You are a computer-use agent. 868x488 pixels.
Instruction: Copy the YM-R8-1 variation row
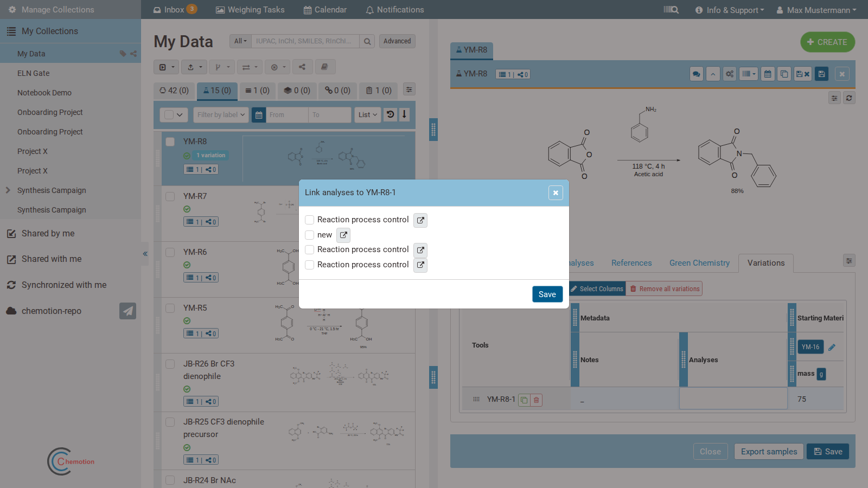tap(524, 400)
